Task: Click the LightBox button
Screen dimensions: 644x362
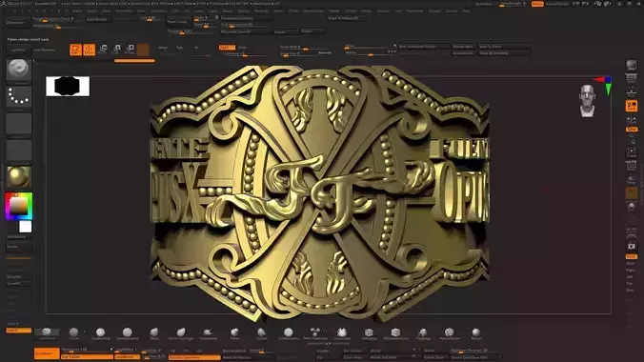Action: coord(18,50)
